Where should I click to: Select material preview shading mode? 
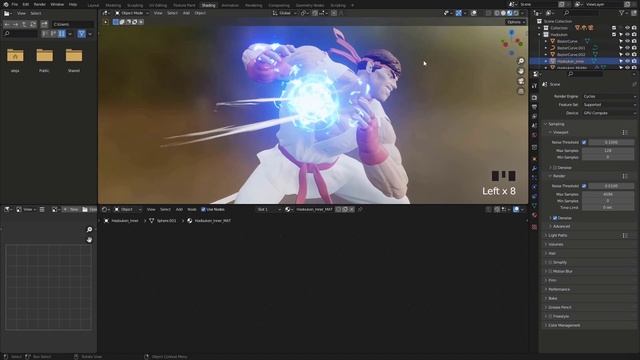click(509, 13)
